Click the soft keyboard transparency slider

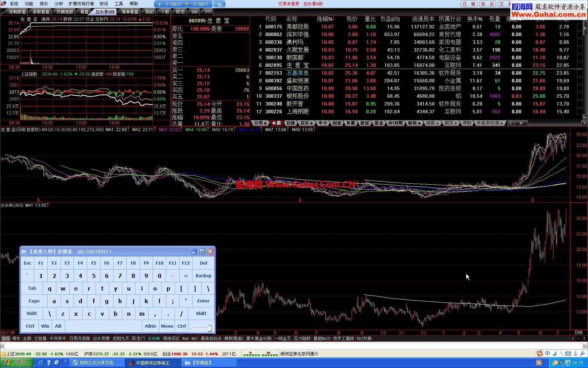(x=201, y=328)
